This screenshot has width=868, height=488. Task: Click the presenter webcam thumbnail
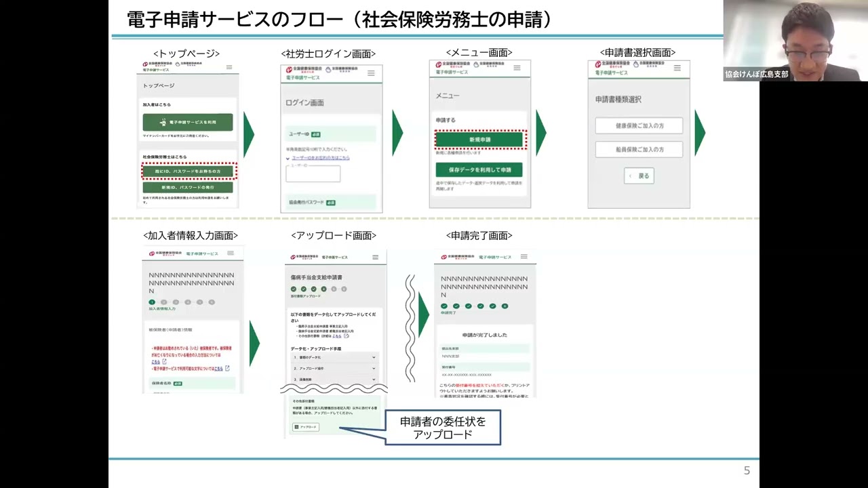coord(795,41)
